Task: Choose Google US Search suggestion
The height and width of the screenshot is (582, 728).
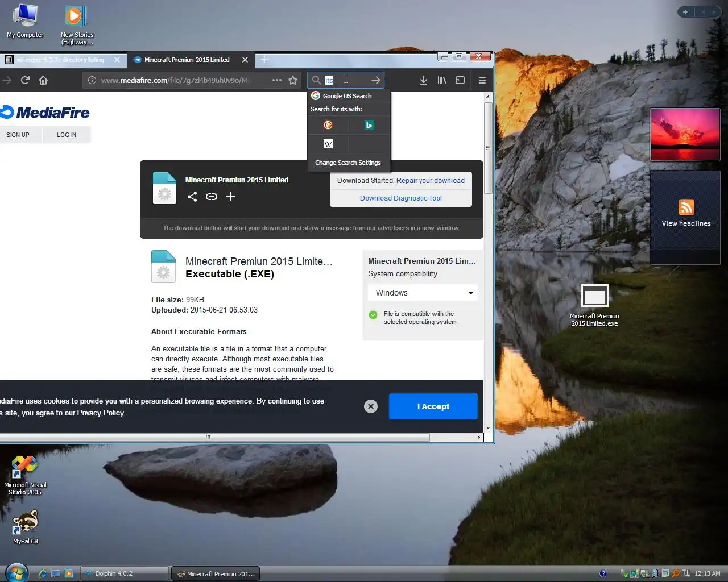Action: click(x=348, y=96)
